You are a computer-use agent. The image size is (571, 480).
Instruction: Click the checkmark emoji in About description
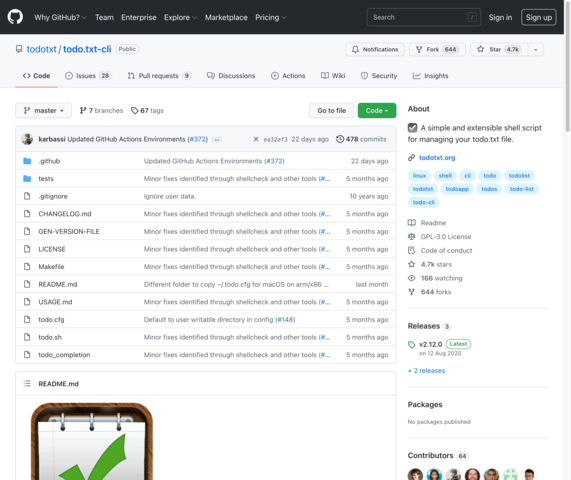pyautogui.click(x=412, y=128)
